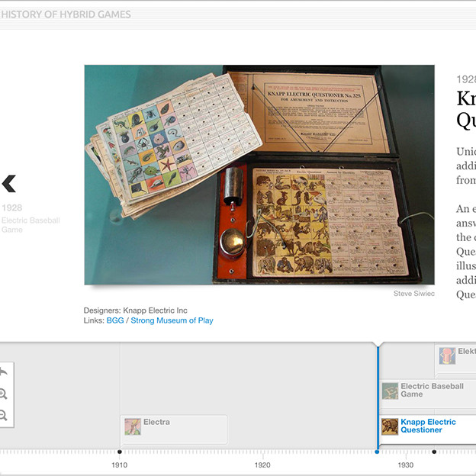This screenshot has height=476, width=476.
Task: Zoom in the timeline magnifier
Action: click(x=3, y=394)
